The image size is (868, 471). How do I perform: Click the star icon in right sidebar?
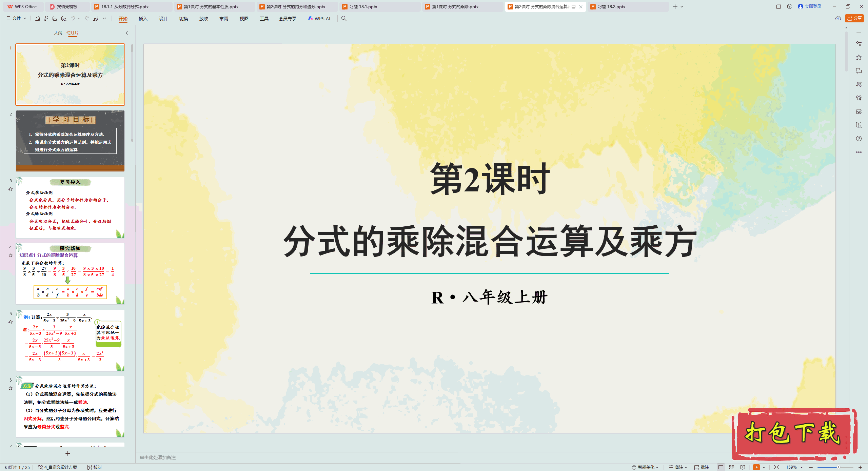point(859,57)
